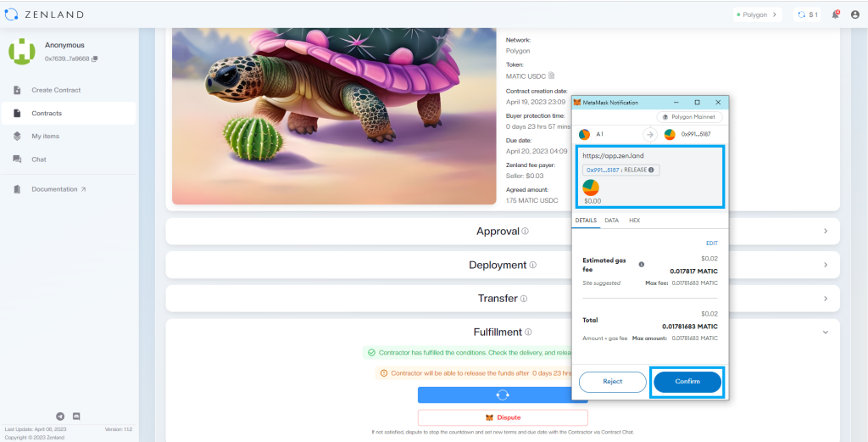Click the '1.75 MATIC USDC' agreed amount

click(x=531, y=200)
